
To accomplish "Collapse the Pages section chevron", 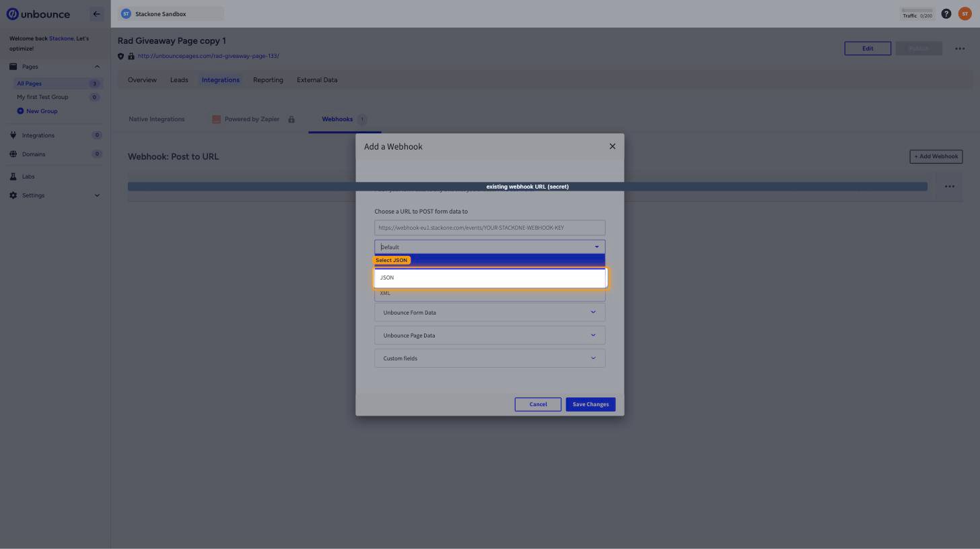I will [x=97, y=67].
